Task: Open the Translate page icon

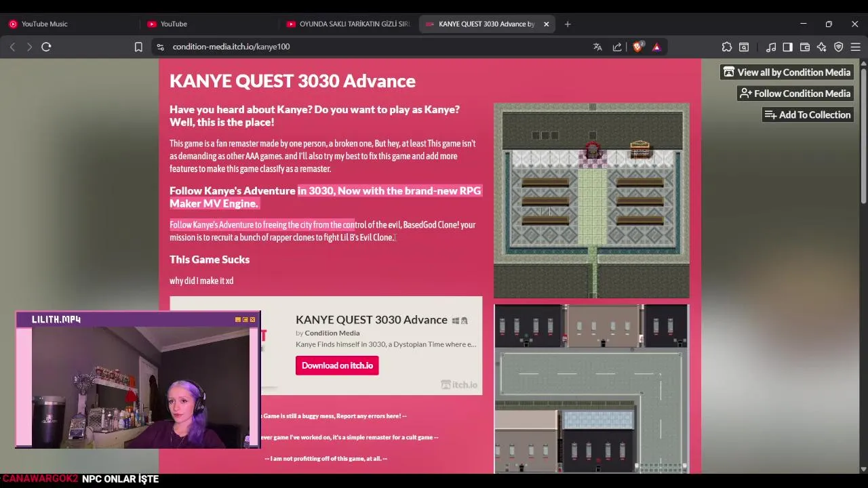Action: pyautogui.click(x=597, y=47)
